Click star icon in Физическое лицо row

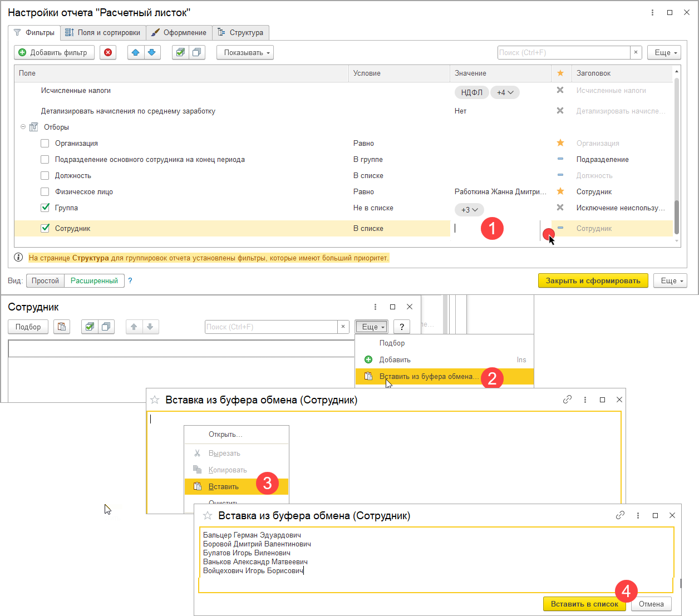[x=560, y=191]
